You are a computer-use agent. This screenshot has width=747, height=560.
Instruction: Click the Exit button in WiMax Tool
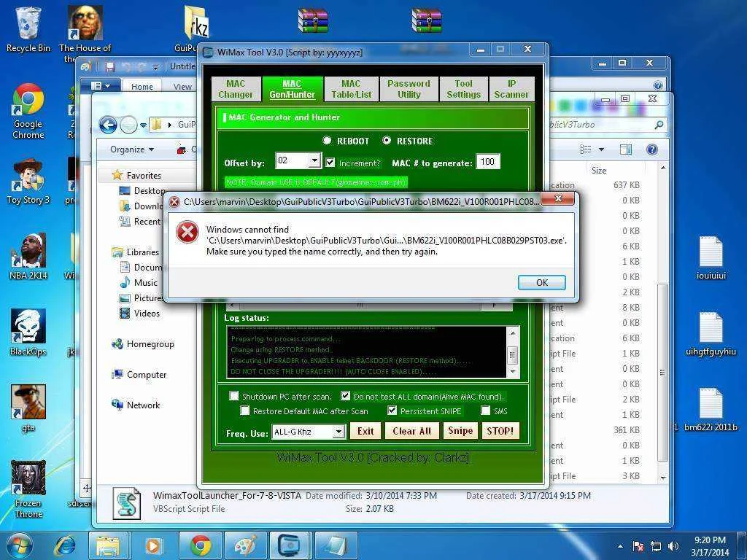[x=365, y=431]
